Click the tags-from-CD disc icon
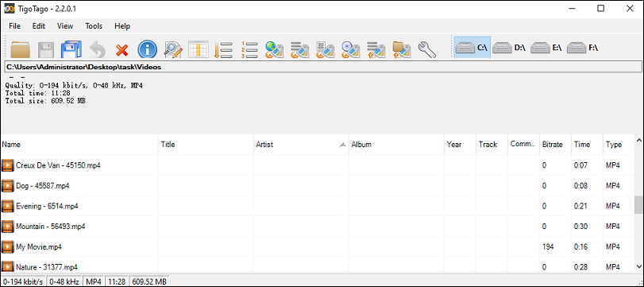 [x=351, y=50]
